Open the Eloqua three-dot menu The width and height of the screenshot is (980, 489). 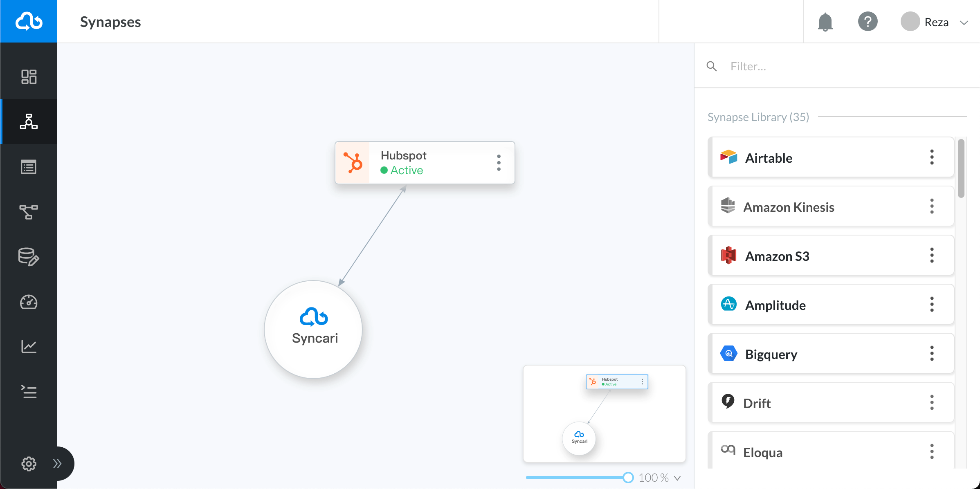click(932, 452)
